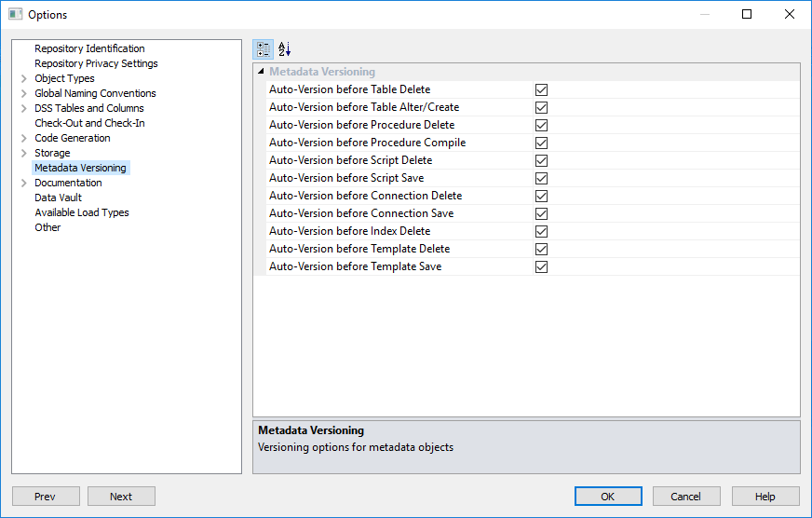Uncheck Auto-Version before Script Save
Viewport: 812px width, 518px height.
pos(541,178)
